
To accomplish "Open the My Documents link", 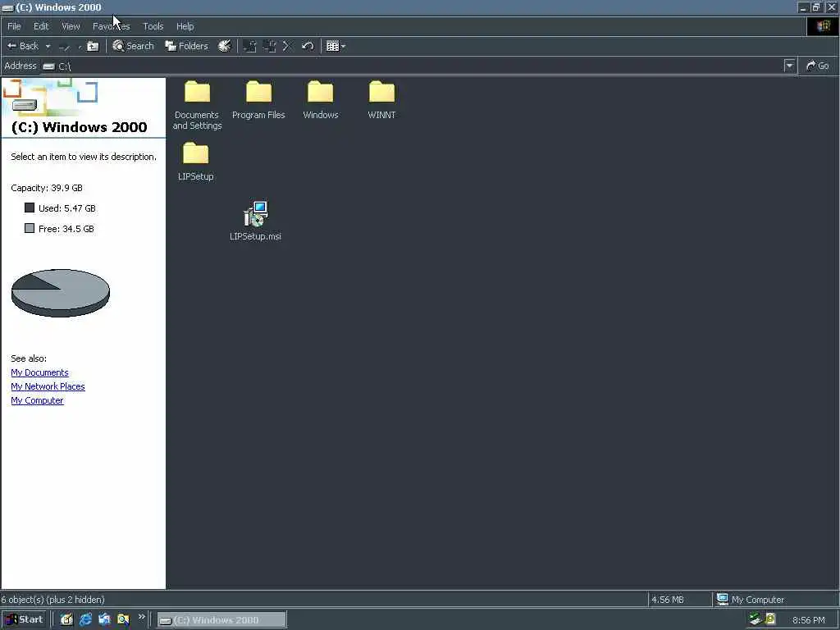I will tap(39, 372).
